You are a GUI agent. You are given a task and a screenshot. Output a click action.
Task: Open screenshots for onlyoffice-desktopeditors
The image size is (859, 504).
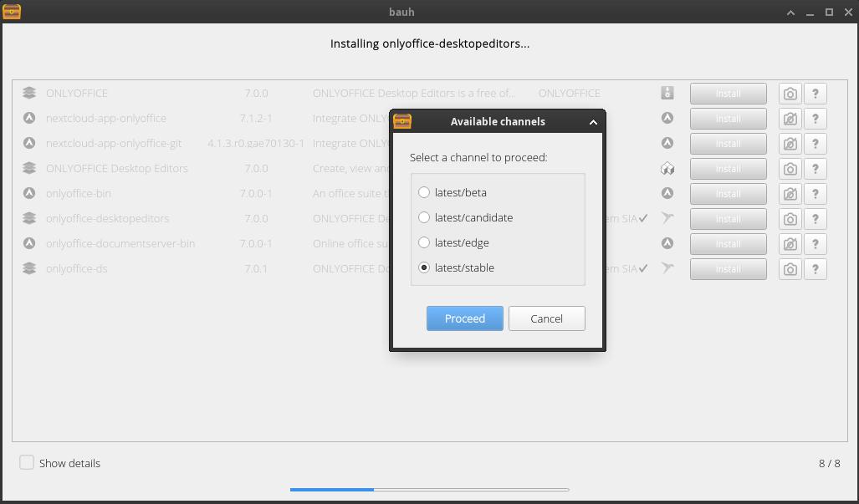790,219
